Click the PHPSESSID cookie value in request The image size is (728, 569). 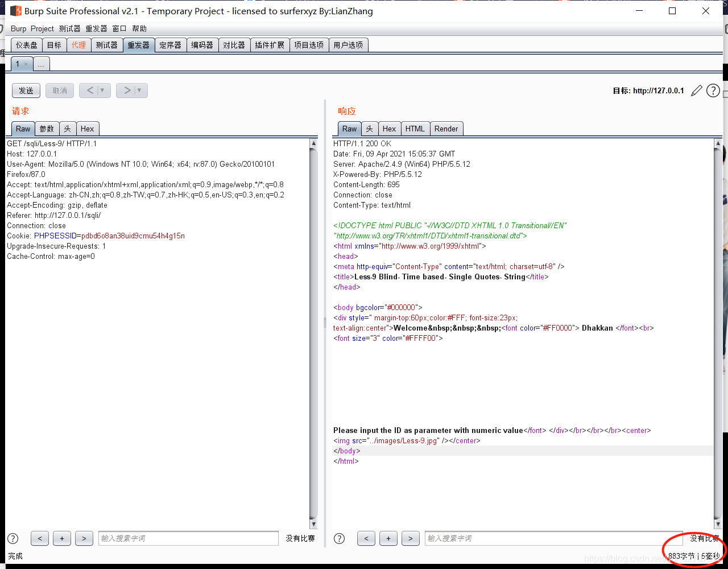pyautogui.click(x=133, y=236)
